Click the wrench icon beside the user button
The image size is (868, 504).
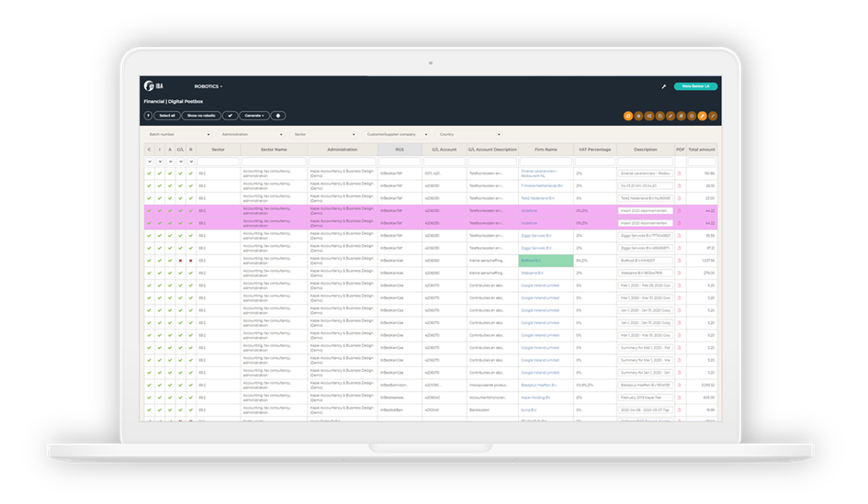pyautogui.click(x=664, y=86)
